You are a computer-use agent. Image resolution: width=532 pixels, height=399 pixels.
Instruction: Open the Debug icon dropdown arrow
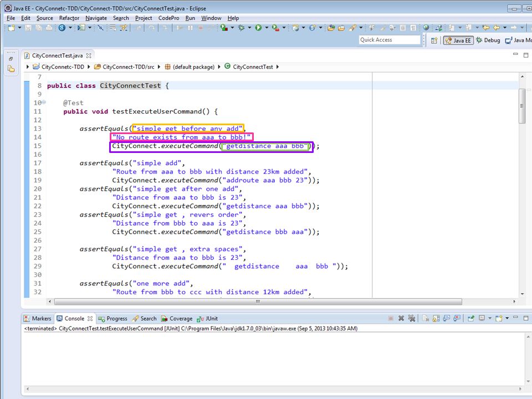pos(249,28)
